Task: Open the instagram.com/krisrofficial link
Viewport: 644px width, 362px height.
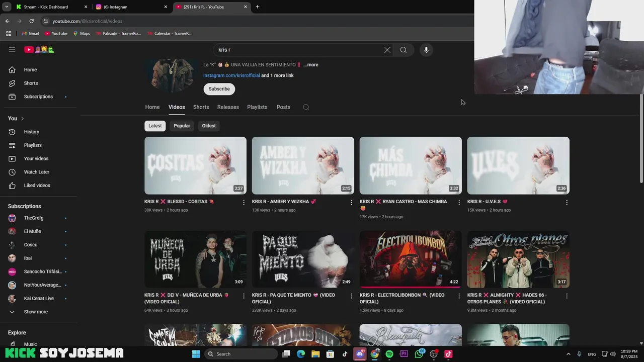Action: pyautogui.click(x=231, y=75)
